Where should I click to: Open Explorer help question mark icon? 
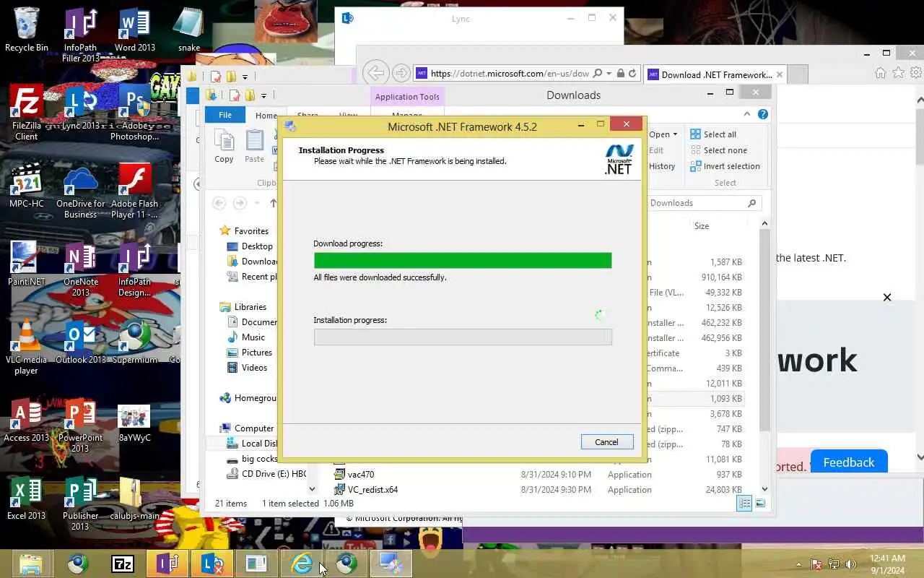763,114
